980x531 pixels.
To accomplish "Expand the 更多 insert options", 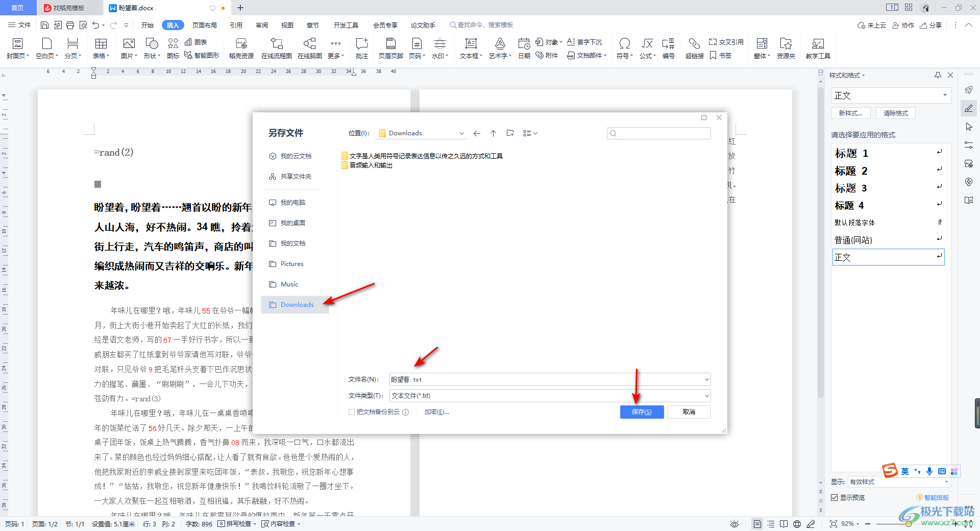I will click(336, 49).
